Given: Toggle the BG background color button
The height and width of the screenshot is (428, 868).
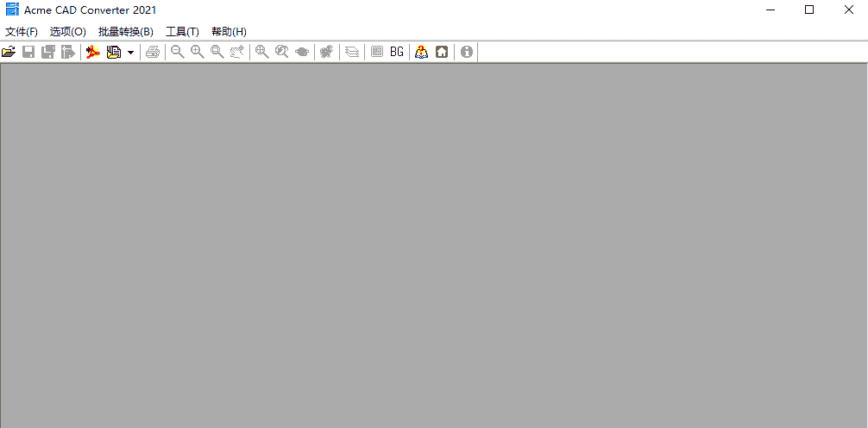Looking at the screenshot, I should pyautogui.click(x=397, y=52).
